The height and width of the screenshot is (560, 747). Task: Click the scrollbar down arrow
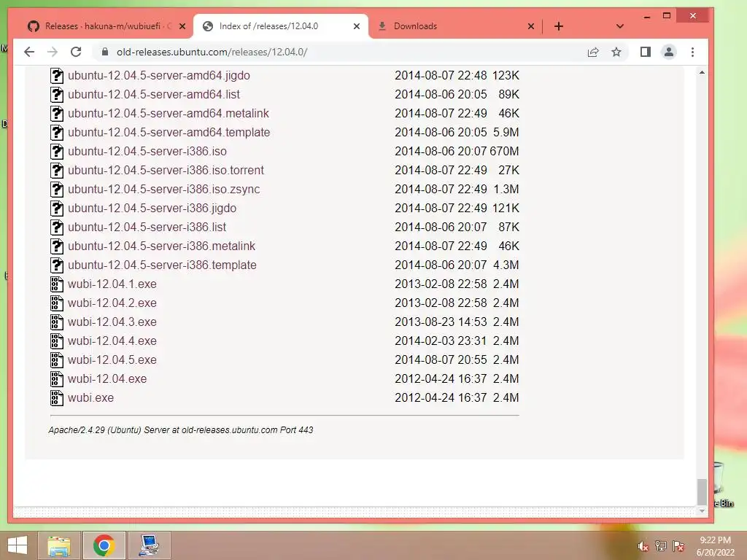[702, 511]
